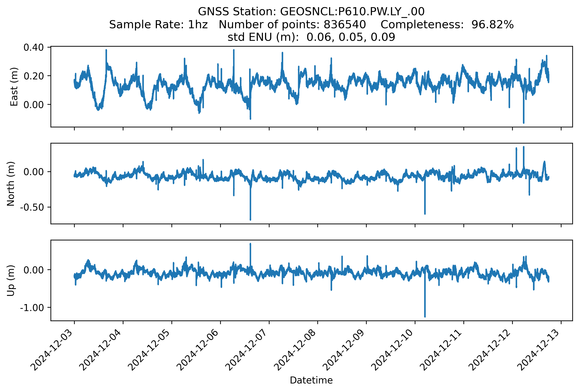Click the 'std ENU (m): 0.06, 0.05, 0.09' line
The width and height of the screenshot is (579, 392).
click(x=311, y=37)
